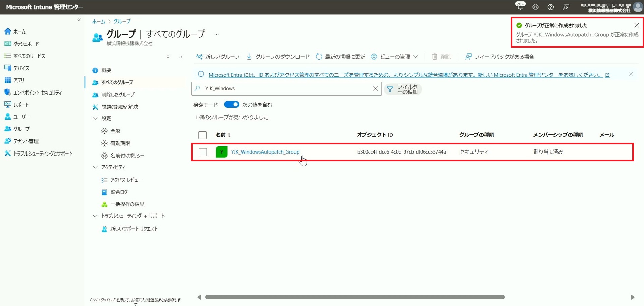Open アクセス レビュー item

point(121,180)
